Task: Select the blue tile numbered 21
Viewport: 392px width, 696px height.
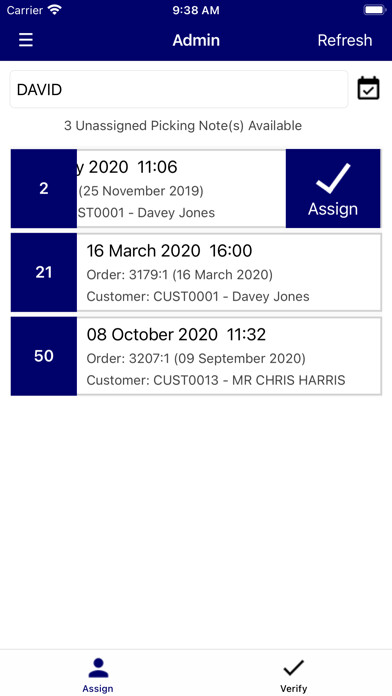Action: [x=44, y=272]
